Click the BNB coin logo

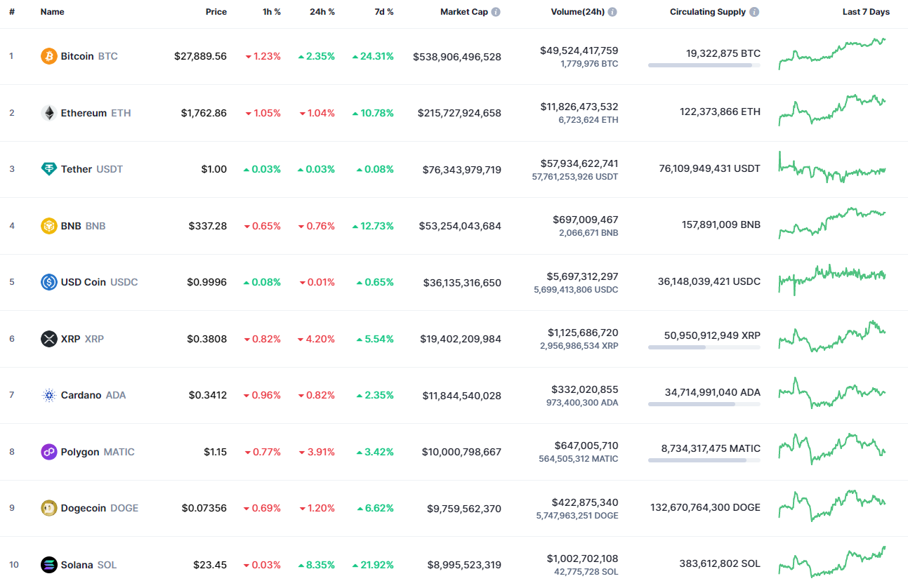tap(48, 226)
